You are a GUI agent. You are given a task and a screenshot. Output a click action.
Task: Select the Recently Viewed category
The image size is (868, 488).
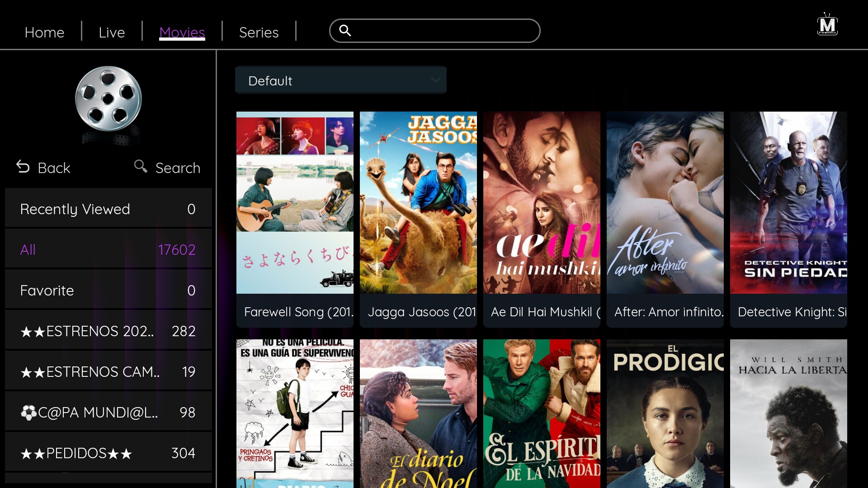tap(108, 208)
